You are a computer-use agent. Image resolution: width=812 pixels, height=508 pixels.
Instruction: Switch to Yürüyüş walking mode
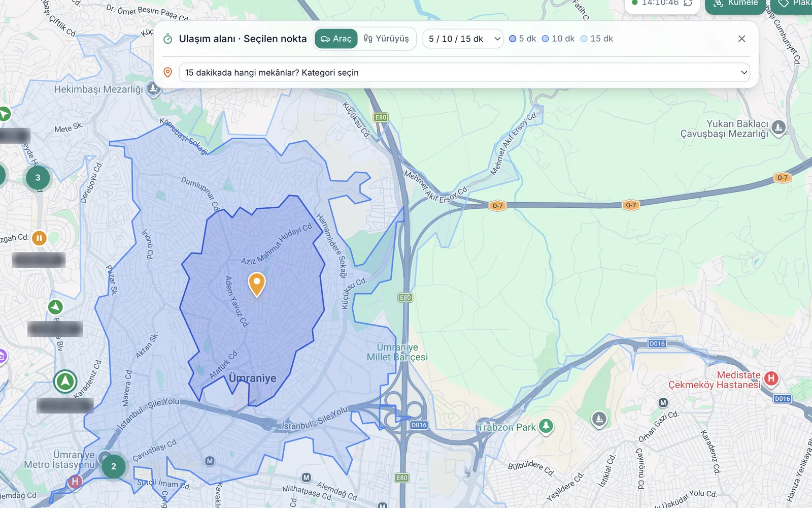(x=386, y=39)
